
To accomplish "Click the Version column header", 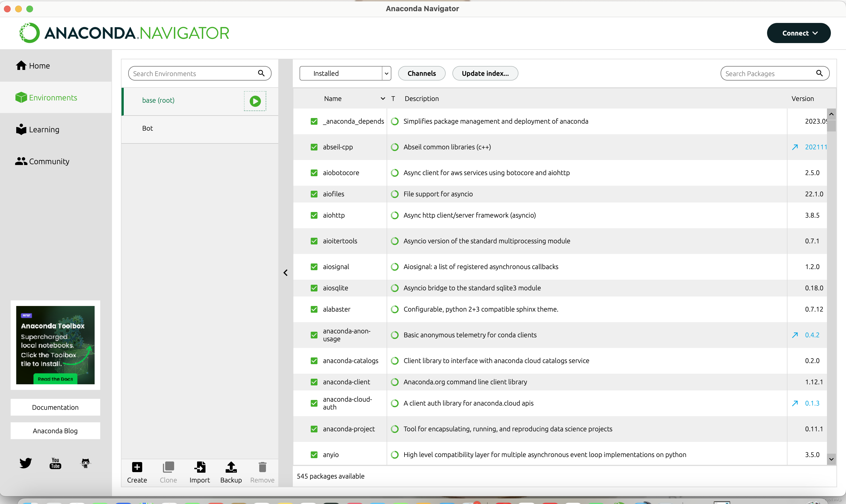I will click(x=803, y=98).
